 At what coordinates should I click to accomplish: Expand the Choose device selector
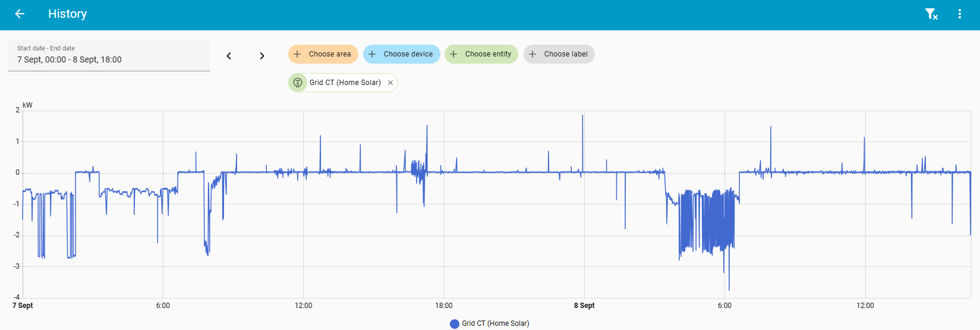402,54
